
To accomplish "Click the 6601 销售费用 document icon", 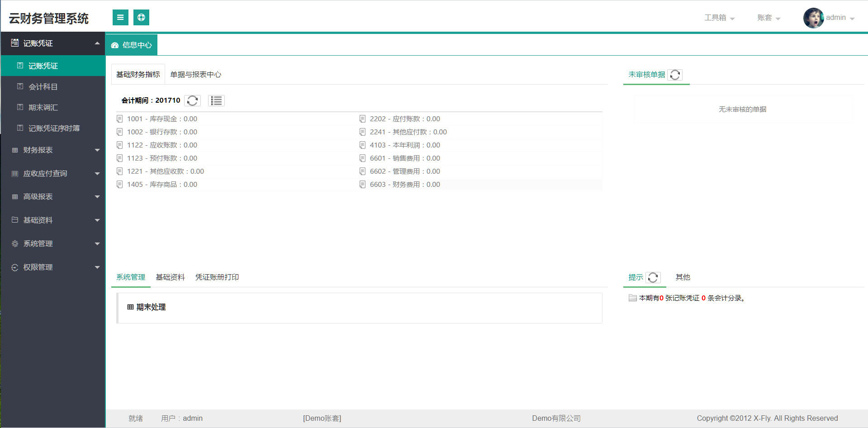I will [x=363, y=158].
